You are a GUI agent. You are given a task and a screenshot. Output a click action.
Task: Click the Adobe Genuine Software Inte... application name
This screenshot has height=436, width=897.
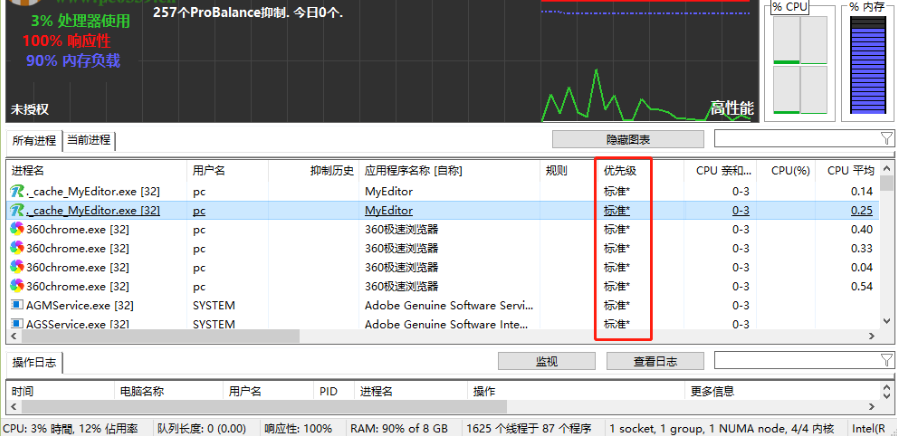coord(447,324)
